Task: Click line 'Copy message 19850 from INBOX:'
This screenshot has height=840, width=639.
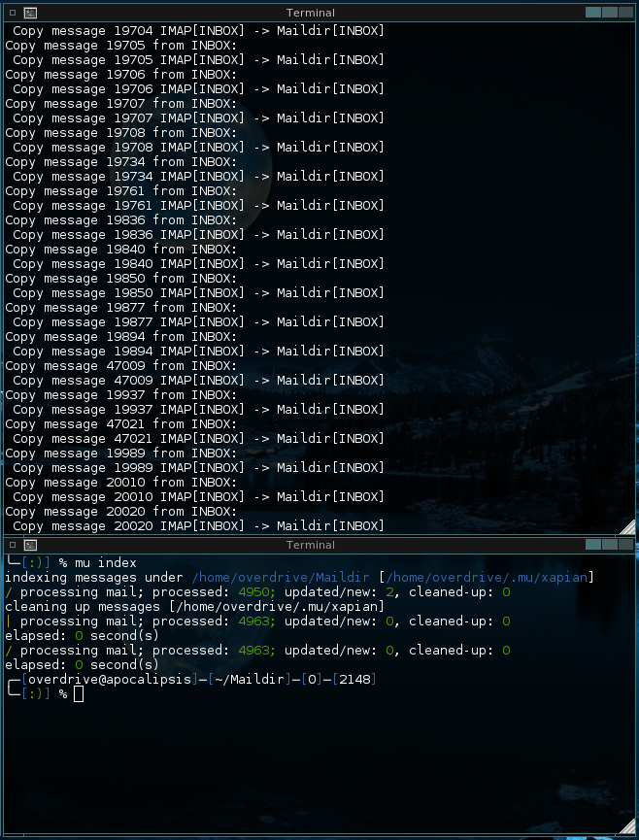Action: (x=121, y=279)
